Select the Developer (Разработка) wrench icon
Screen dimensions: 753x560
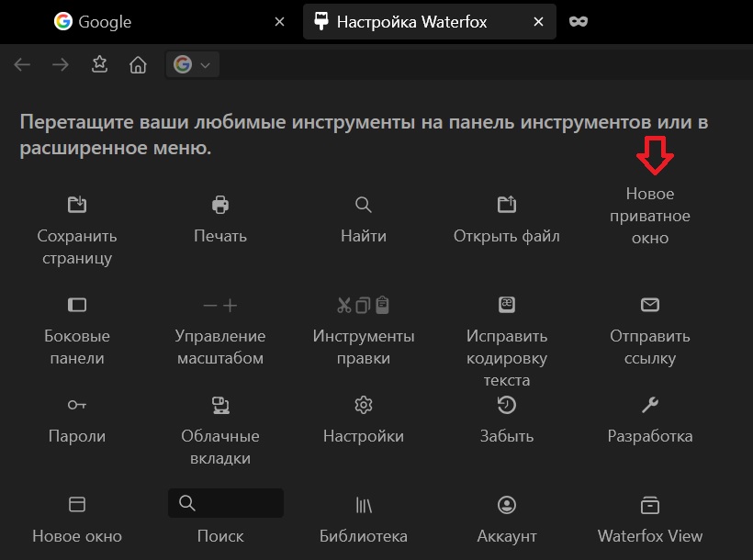[x=650, y=405]
